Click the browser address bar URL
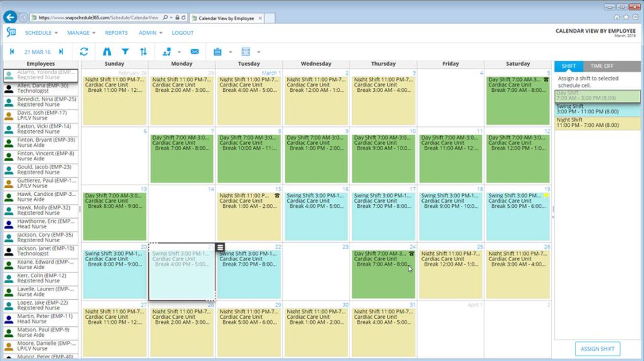644x361 pixels. click(99, 17)
